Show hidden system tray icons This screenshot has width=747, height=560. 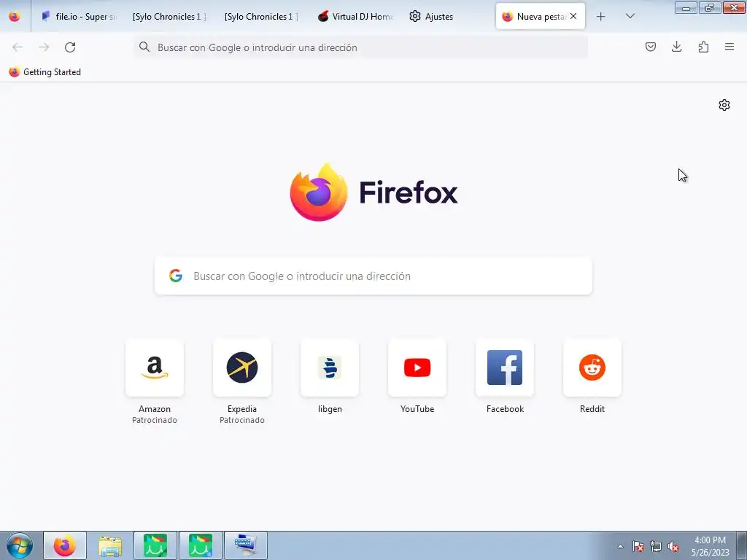tap(620, 546)
